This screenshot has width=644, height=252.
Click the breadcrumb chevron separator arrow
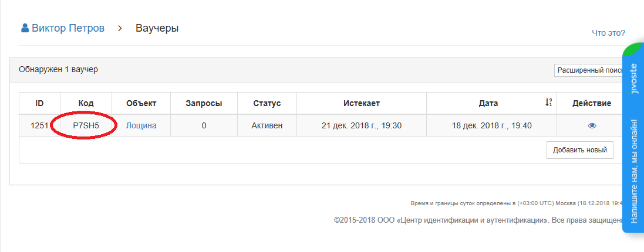(x=120, y=29)
